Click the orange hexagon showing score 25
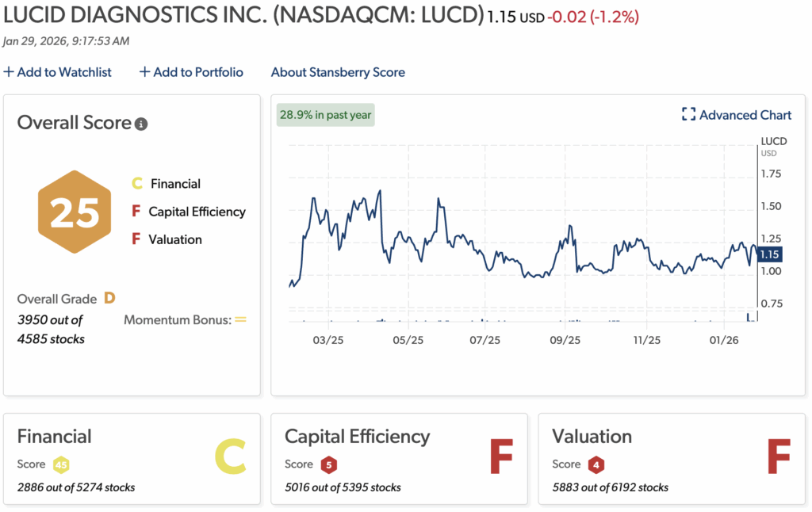812x512 pixels. tap(75, 212)
